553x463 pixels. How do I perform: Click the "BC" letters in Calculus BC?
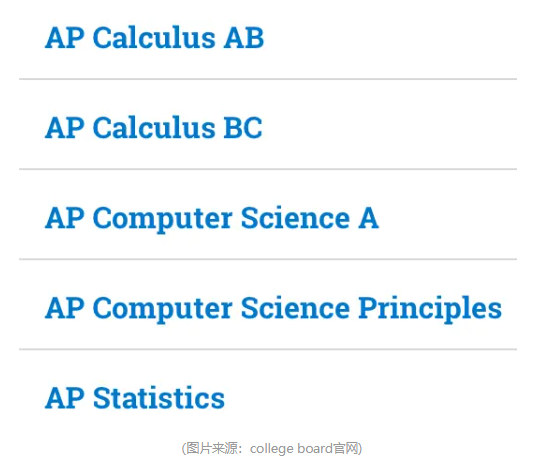point(243,127)
